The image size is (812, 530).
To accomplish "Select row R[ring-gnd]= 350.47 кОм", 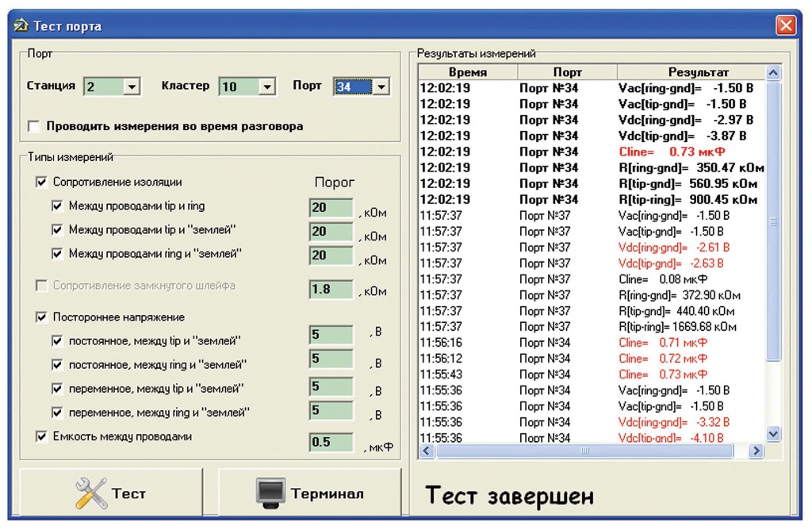I will click(x=592, y=168).
